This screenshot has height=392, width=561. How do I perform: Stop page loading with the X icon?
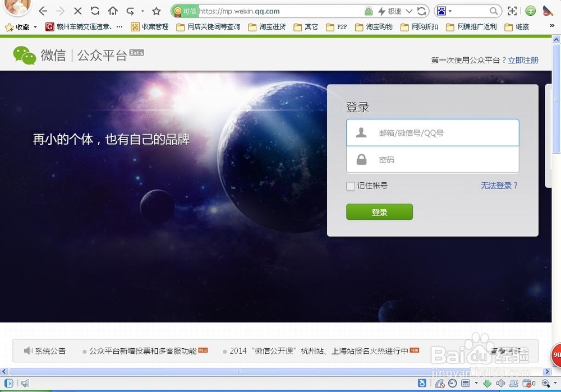(x=77, y=11)
